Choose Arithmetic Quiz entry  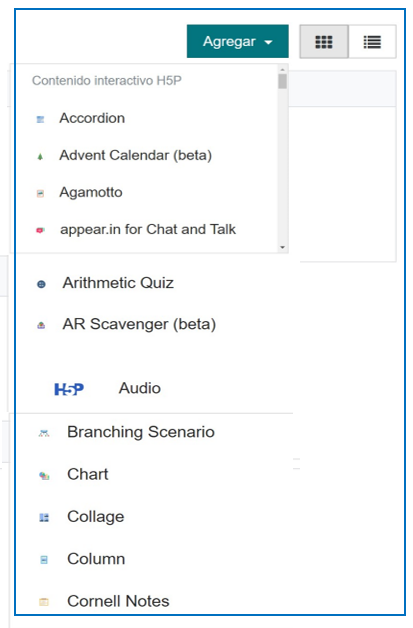pos(118,283)
